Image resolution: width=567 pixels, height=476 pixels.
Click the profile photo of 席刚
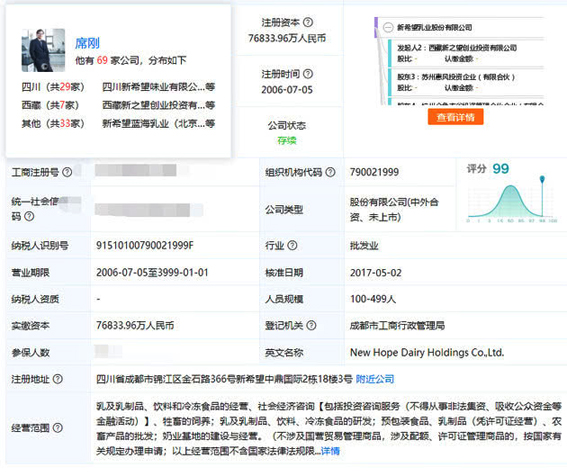(43, 50)
